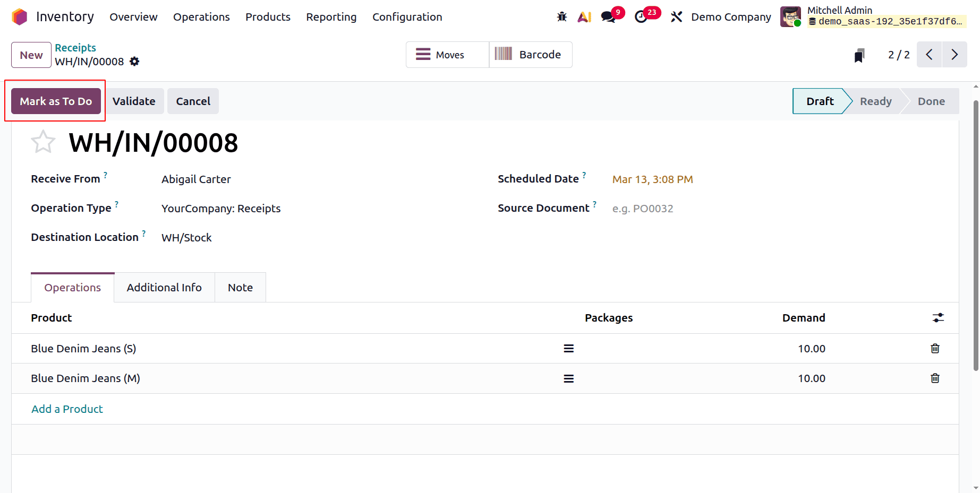Image resolution: width=980 pixels, height=493 pixels.
Task: Delete the Blue Denim Jeans (S) line
Action: point(935,349)
